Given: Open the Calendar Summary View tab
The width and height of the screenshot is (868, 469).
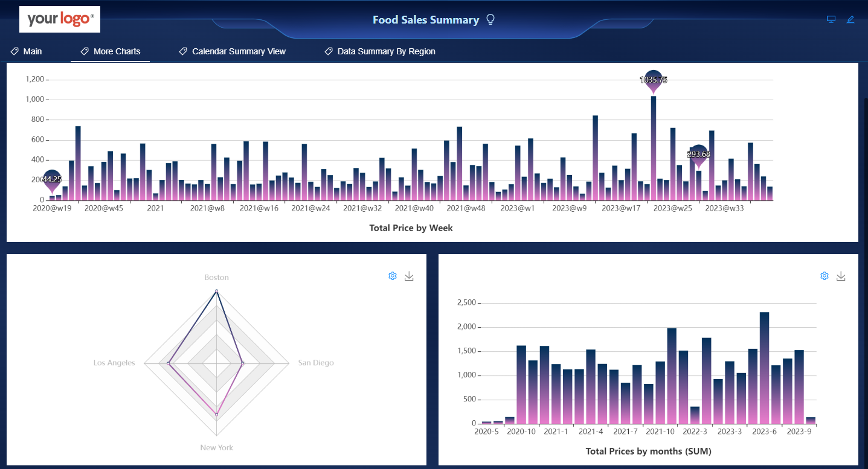Looking at the screenshot, I should click(x=233, y=51).
